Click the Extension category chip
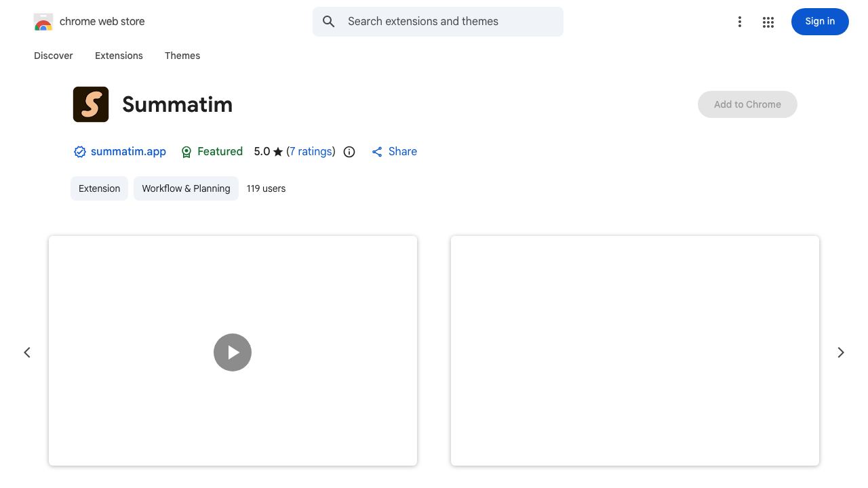This screenshot has height=488, width=868. coord(99,188)
